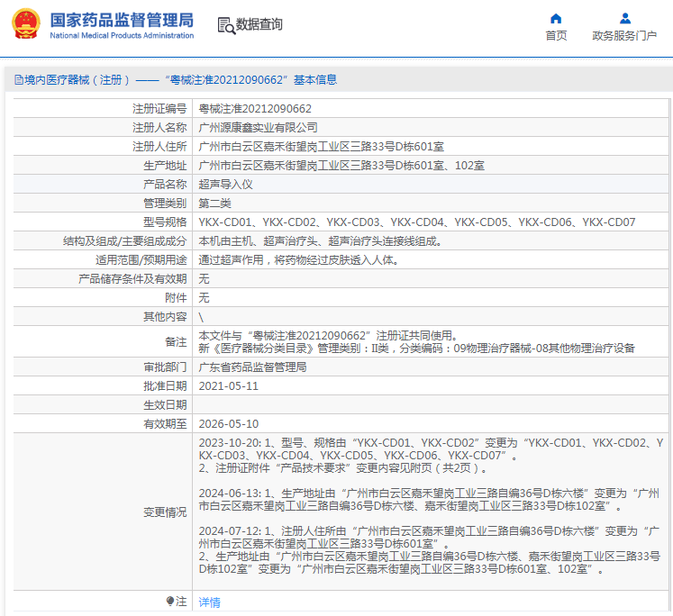Select the 2023-10-20 change entry
This screenshot has width=673, height=616.
click(431, 455)
